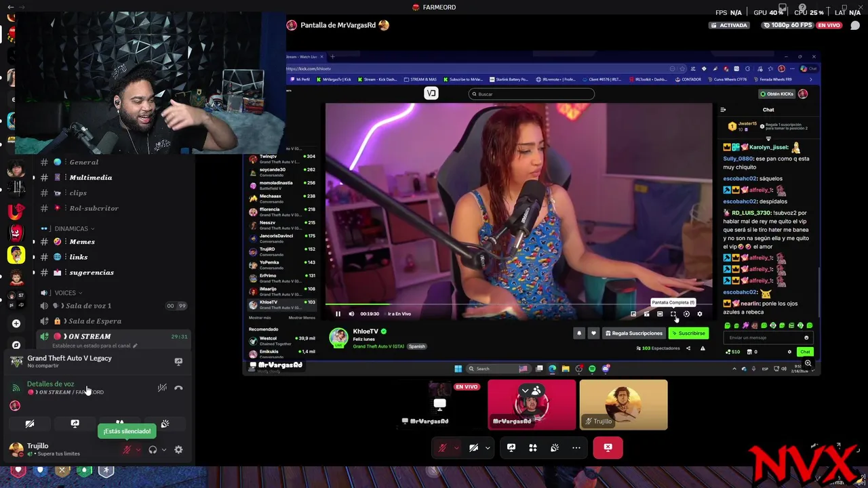This screenshot has width=868, height=488.
Task: Click Obtén KICKs button
Action: tap(777, 94)
